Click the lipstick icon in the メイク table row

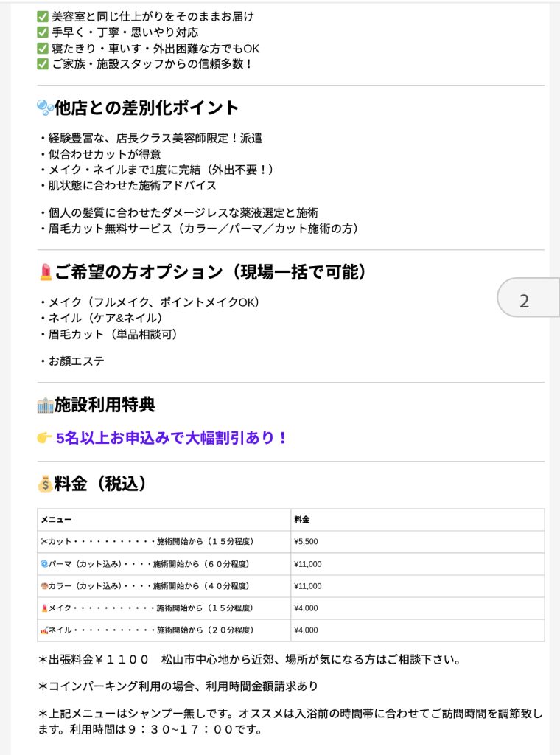tap(43, 608)
